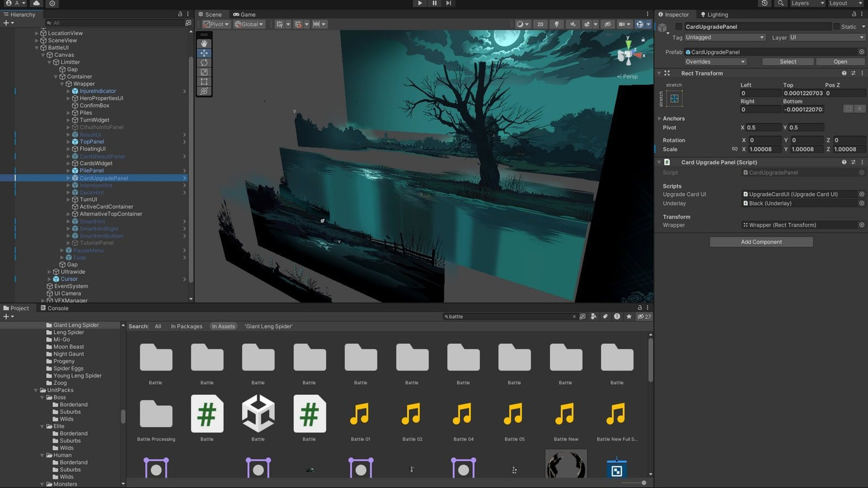Toggle scene effects (skybox, fog)

(587, 24)
